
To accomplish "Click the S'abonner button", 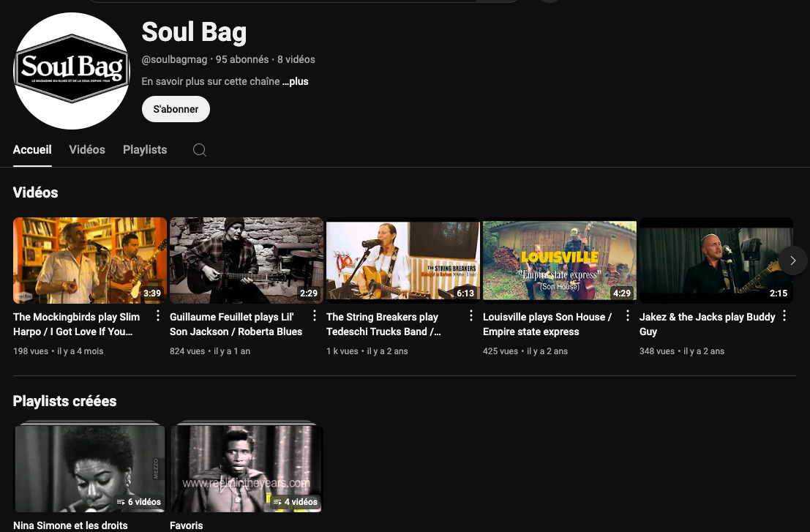I will pyautogui.click(x=176, y=109).
